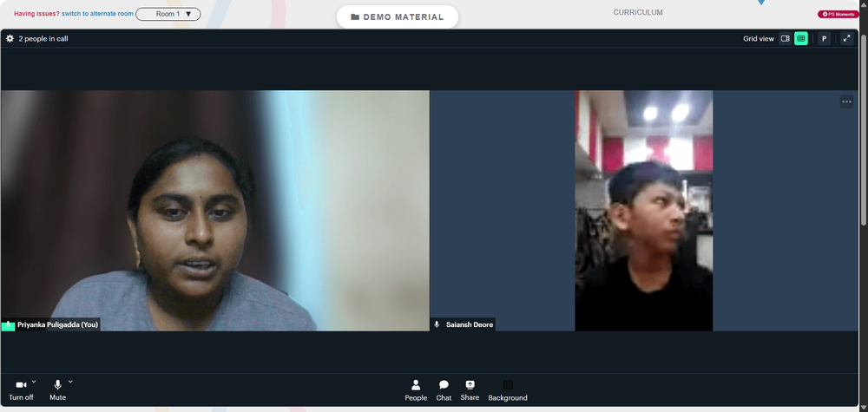Select Priyanka Puligadda video tile
The image size is (868, 412).
[x=214, y=211]
